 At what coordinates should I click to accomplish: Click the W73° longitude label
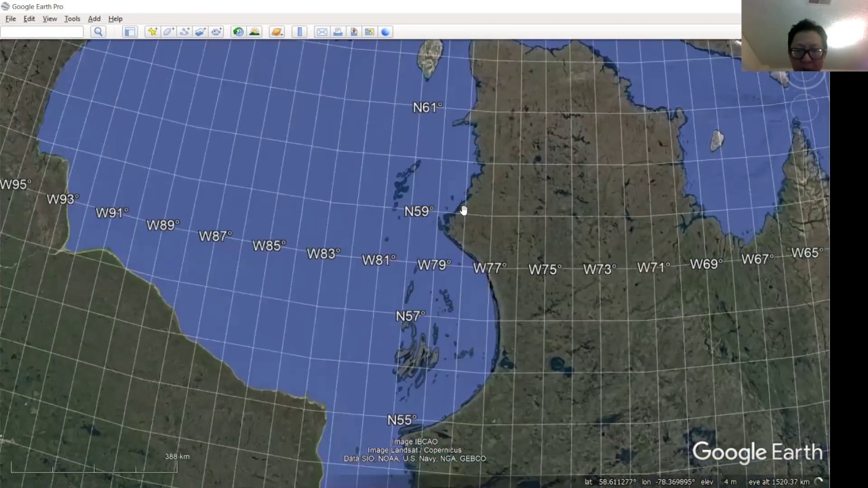pyautogui.click(x=599, y=269)
